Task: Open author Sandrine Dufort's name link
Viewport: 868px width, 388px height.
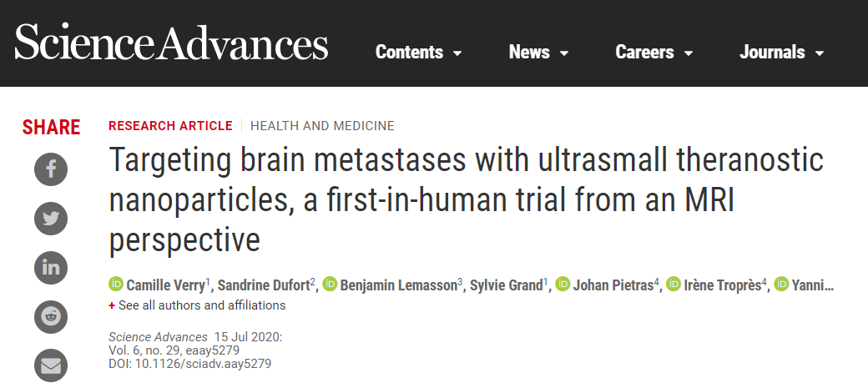Action: [264, 285]
